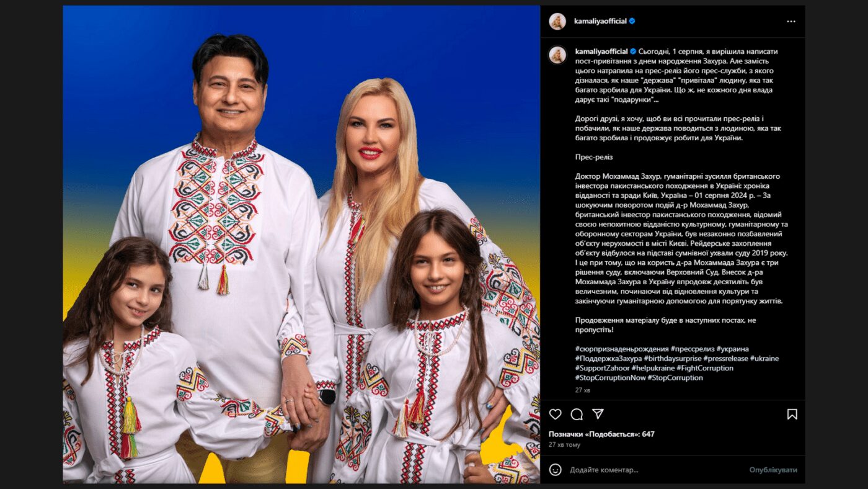The width and height of the screenshot is (868, 489).
Task: Open comments via speech bubble icon
Action: pyautogui.click(x=577, y=414)
